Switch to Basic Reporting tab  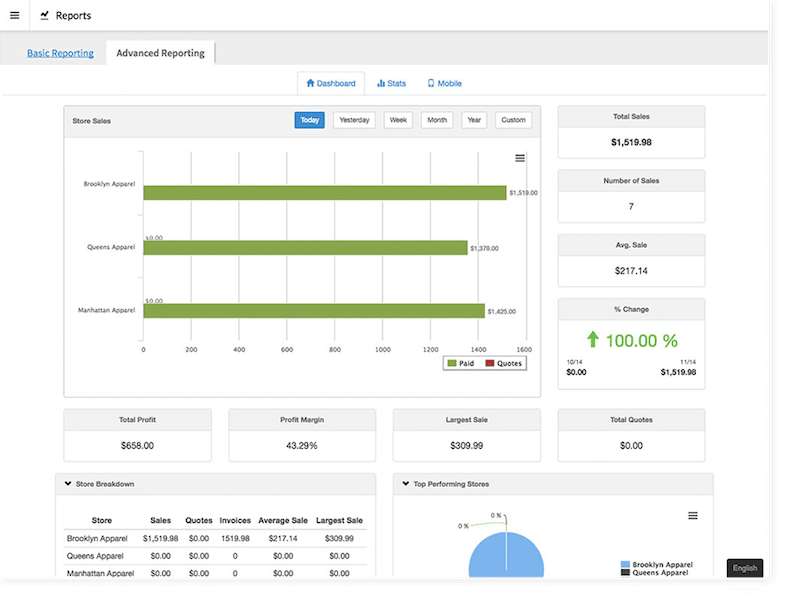pos(60,53)
